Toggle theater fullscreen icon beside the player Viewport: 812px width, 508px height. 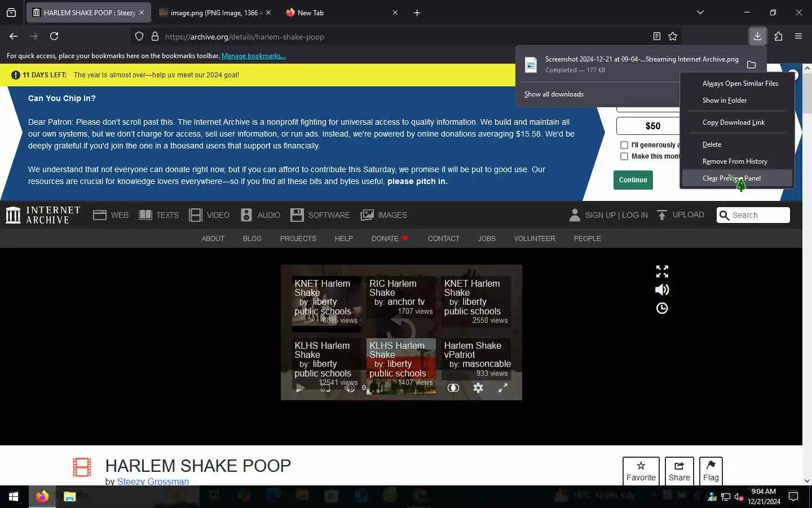point(662,271)
